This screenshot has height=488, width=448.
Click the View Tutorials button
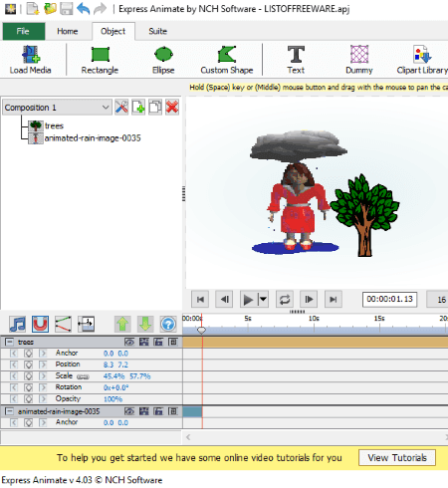(x=397, y=458)
